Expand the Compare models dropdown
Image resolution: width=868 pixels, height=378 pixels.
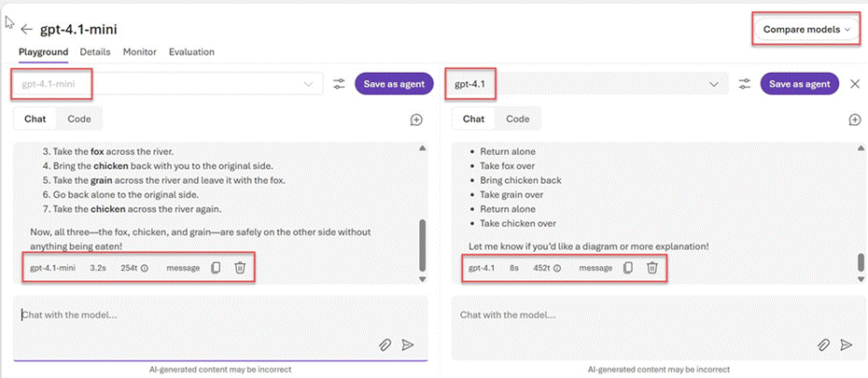[806, 30]
